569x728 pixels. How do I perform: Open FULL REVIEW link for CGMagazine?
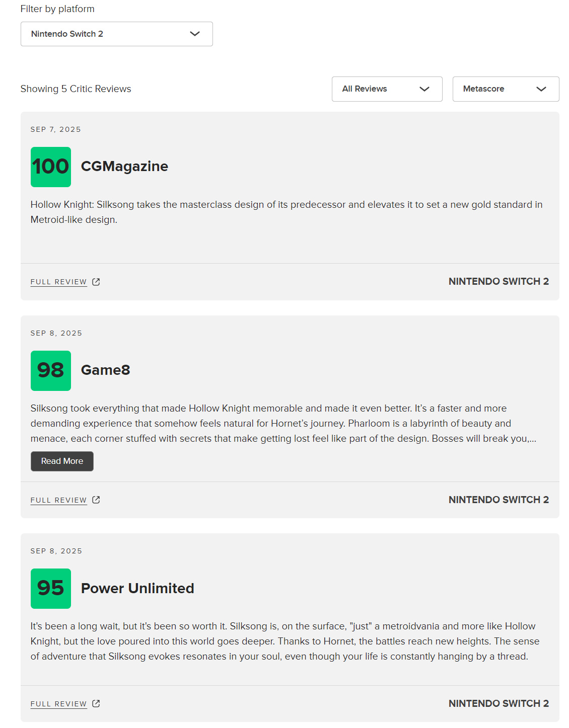tap(59, 282)
